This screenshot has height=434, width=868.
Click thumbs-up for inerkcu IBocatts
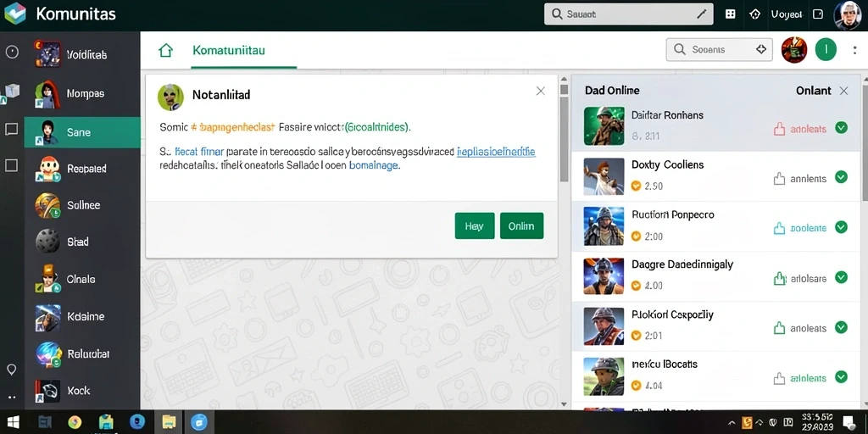(x=779, y=378)
